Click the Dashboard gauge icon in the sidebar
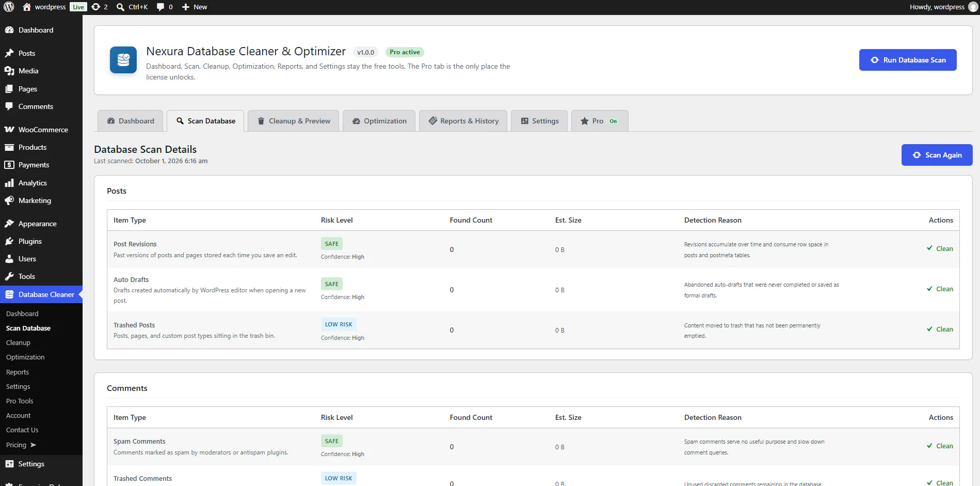This screenshot has height=486, width=980. (x=9, y=30)
